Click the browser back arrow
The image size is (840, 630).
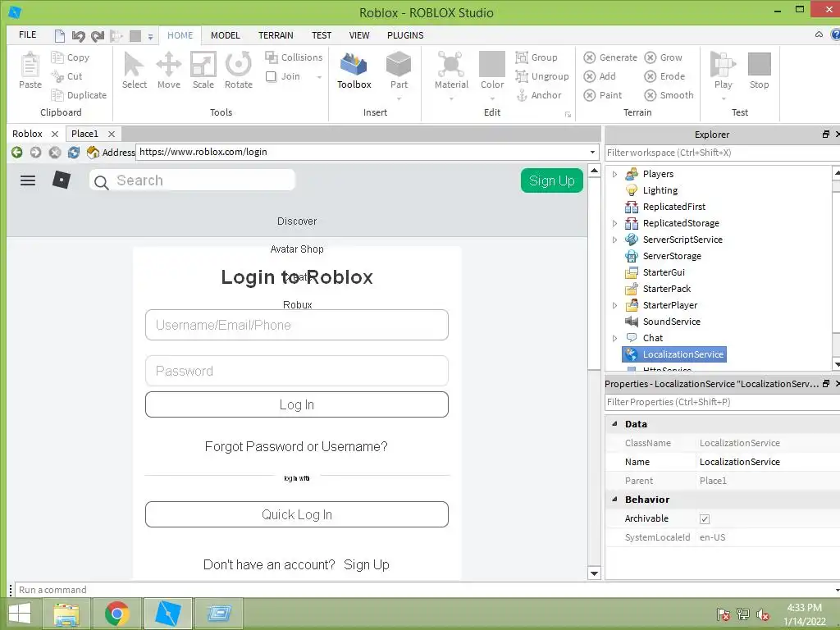(16, 152)
